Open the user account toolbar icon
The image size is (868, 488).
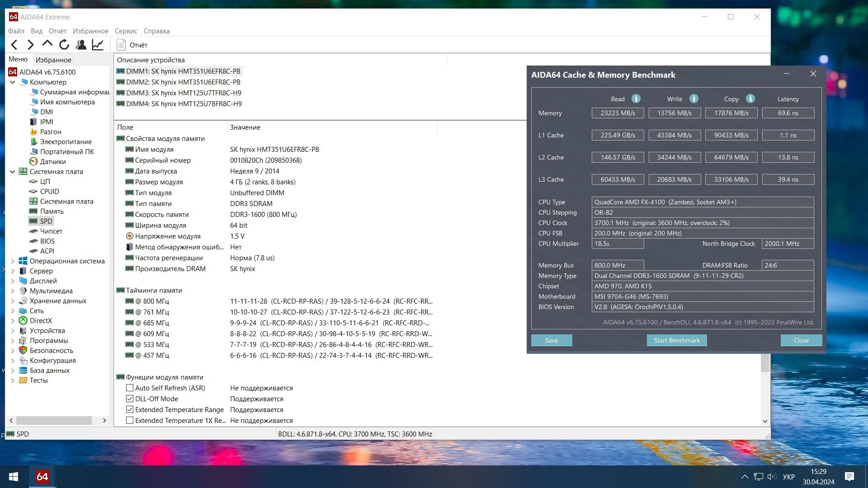[81, 45]
